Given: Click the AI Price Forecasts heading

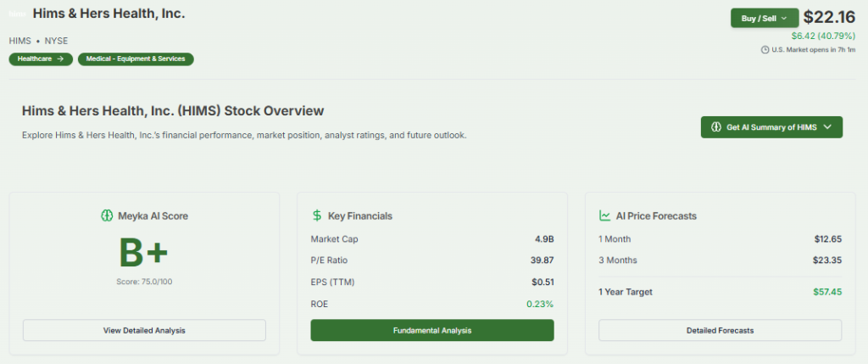Looking at the screenshot, I should 657,216.
